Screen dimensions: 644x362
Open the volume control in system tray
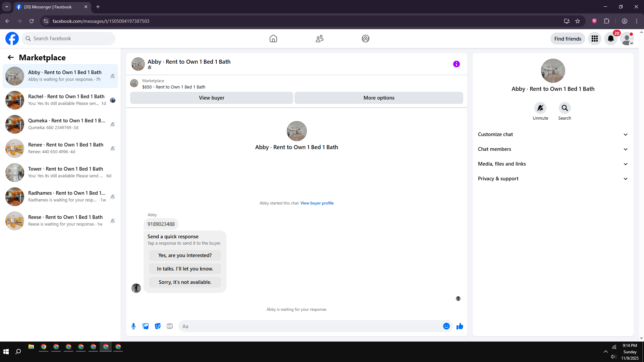(613, 357)
